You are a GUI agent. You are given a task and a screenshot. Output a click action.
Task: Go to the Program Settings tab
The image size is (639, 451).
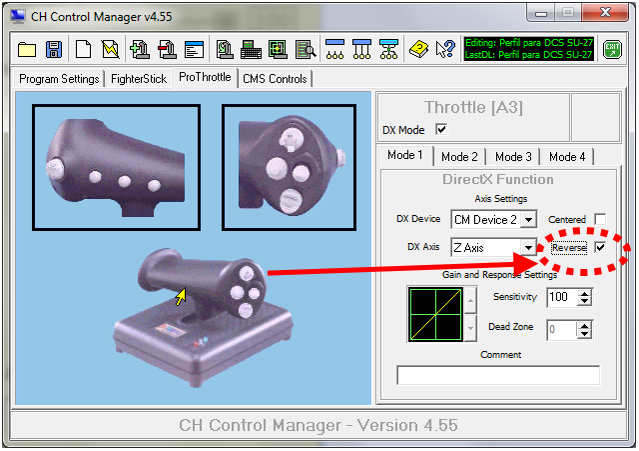coord(59,78)
